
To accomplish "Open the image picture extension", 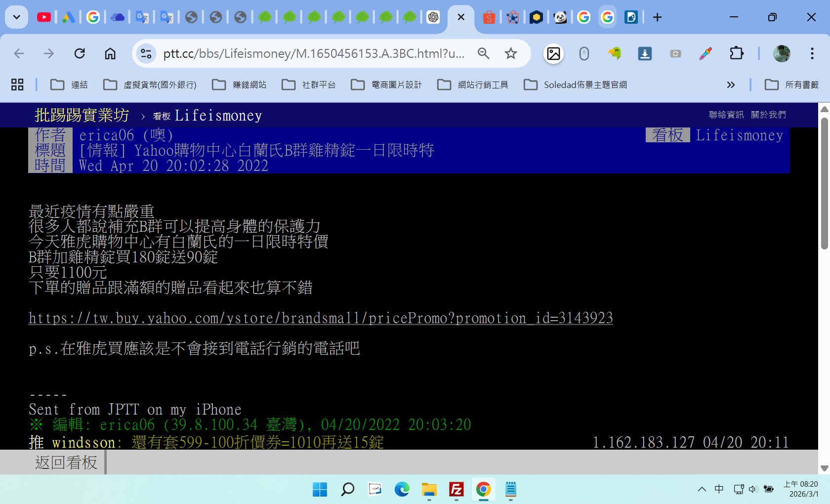I will click(553, 53).
